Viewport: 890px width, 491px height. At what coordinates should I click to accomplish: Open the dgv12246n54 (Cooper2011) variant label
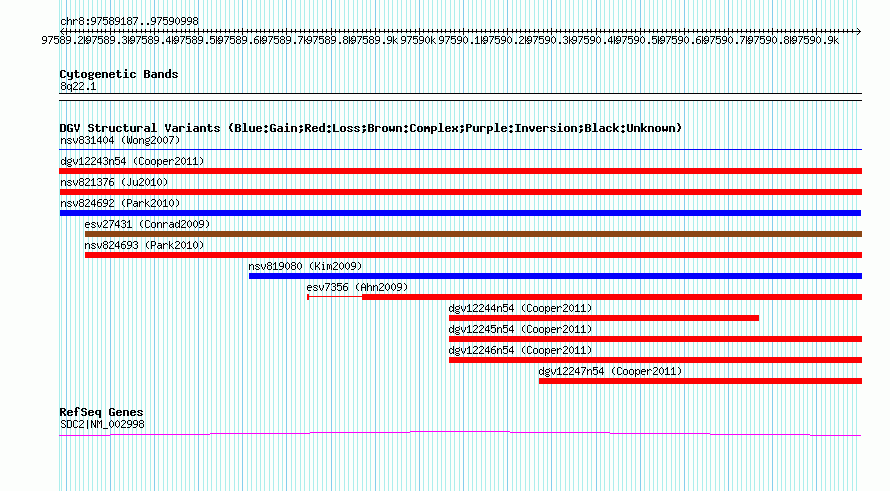point(520,350)
